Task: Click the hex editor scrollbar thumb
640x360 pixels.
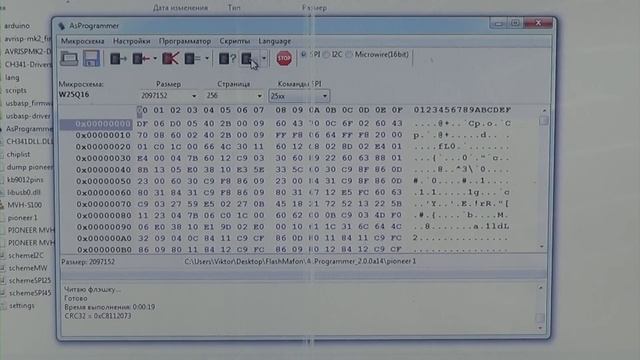Action: 543,120
